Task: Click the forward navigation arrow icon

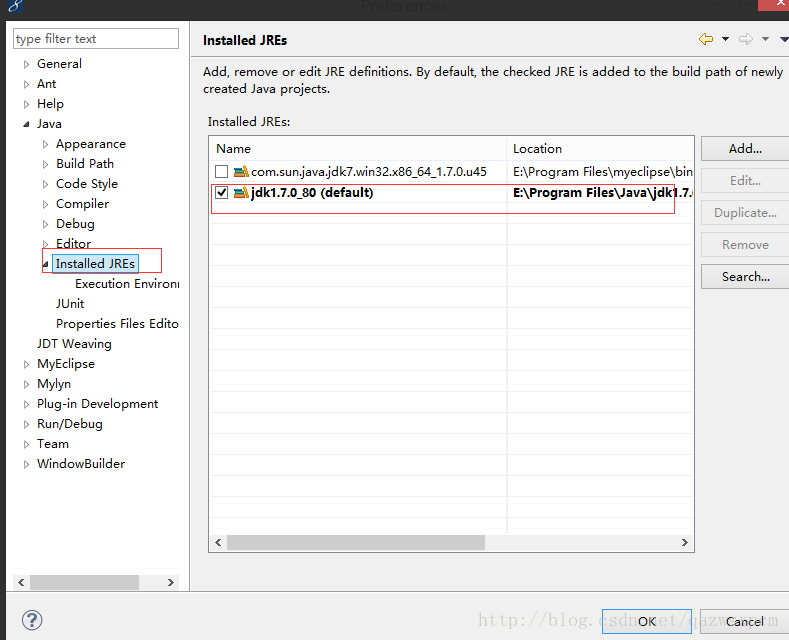Action: coord(746,39)
